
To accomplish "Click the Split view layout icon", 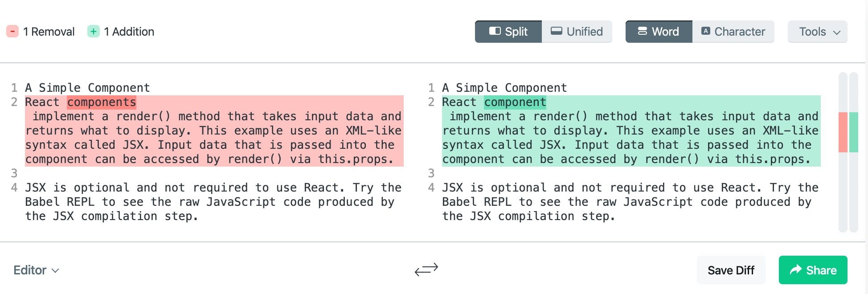I will (495, 31).
